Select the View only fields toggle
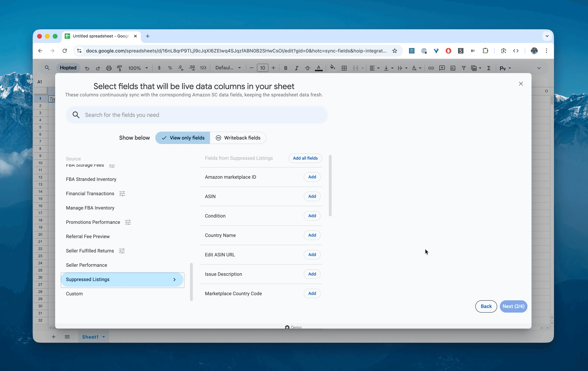This screenshot has width=588, height=371. [x=183, y=138]
